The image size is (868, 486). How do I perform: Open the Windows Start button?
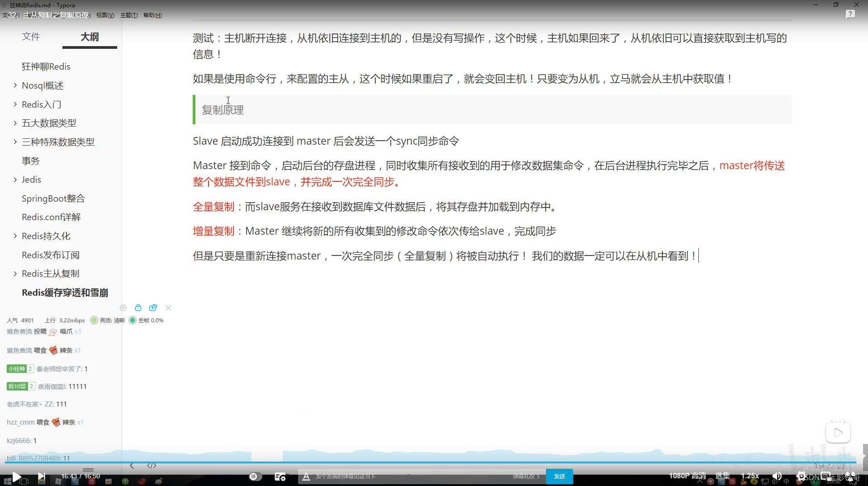click(x=7, y=481)
